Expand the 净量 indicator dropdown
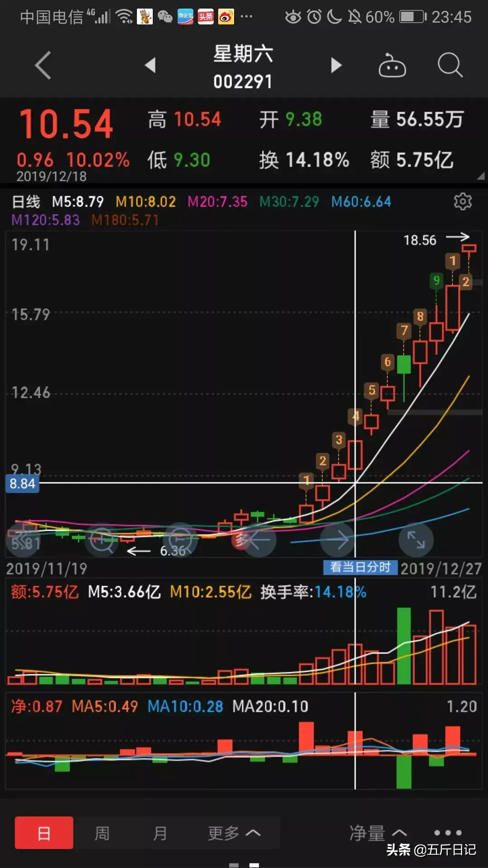This screenshot has width=488, height=868. click(378, 833)
